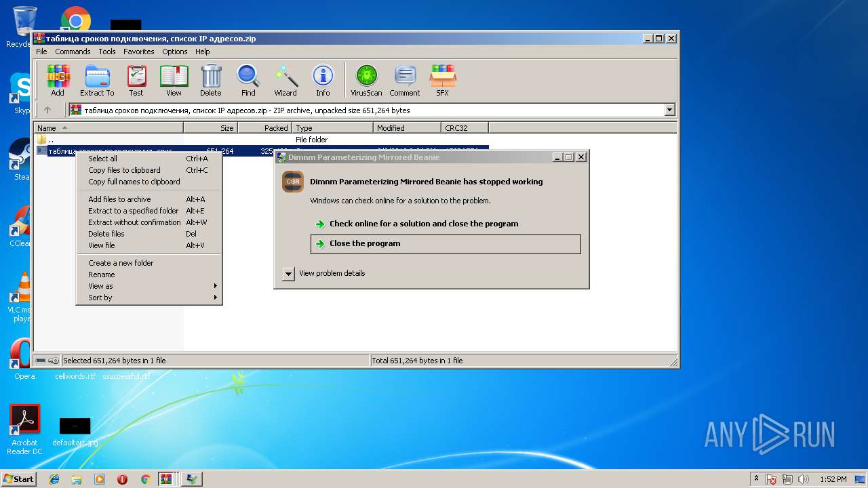This screenshot has width=868, height=488.
Task: Click the volume speaker tray icon
Action: point(804,479)
